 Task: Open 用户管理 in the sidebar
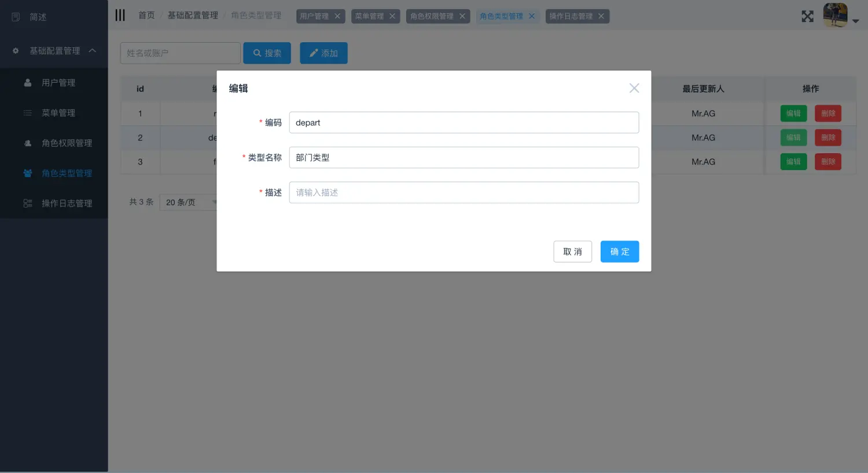click(54, 83)
